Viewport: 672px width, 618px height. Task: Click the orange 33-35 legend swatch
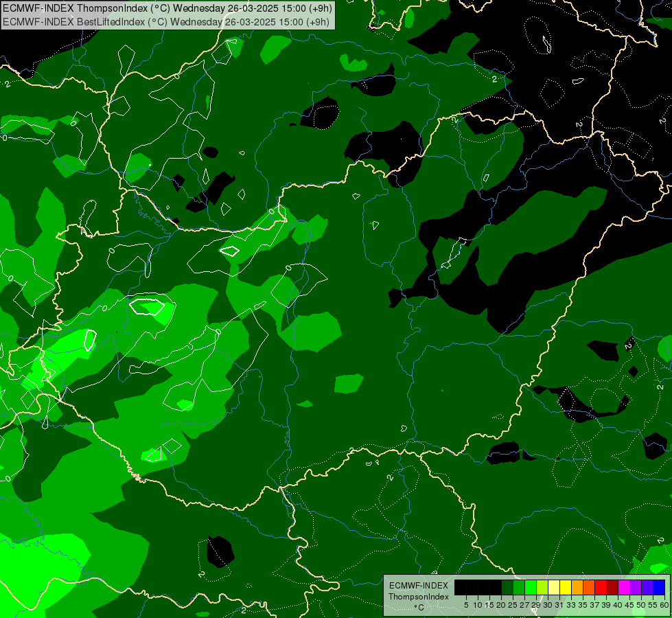577,587
